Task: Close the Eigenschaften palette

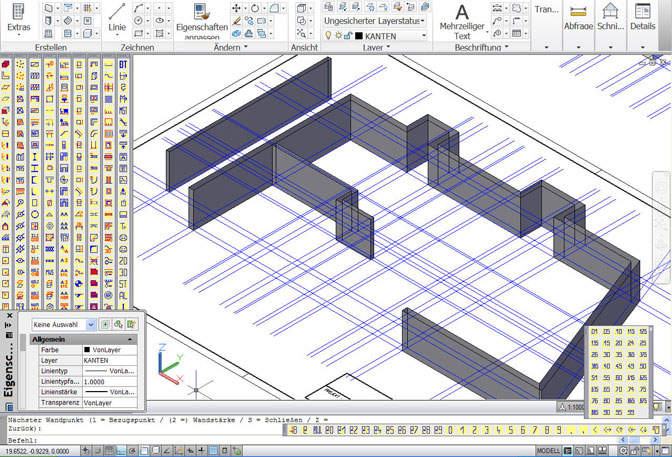Action: point(9,316)
